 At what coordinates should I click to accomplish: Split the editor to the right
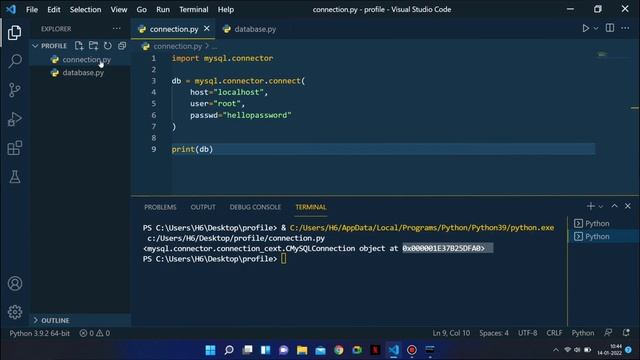click(x=610, y=28)
